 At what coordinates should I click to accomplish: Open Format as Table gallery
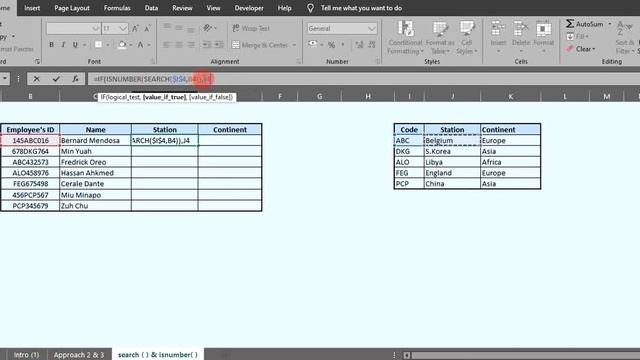(x=440, y=38)
